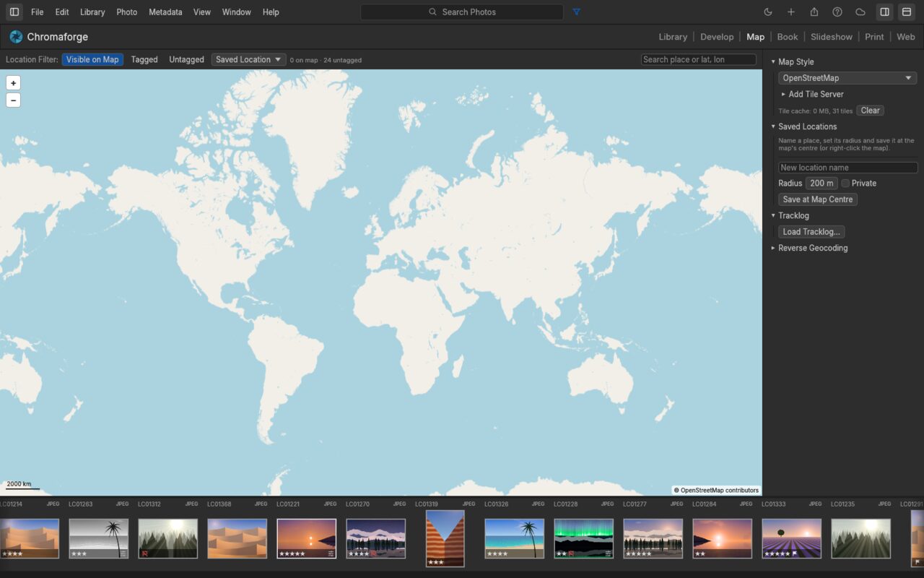Viewport: 924px width, 578px height.
Task: Filter by Tagged photos
Action: pos(144,60)
